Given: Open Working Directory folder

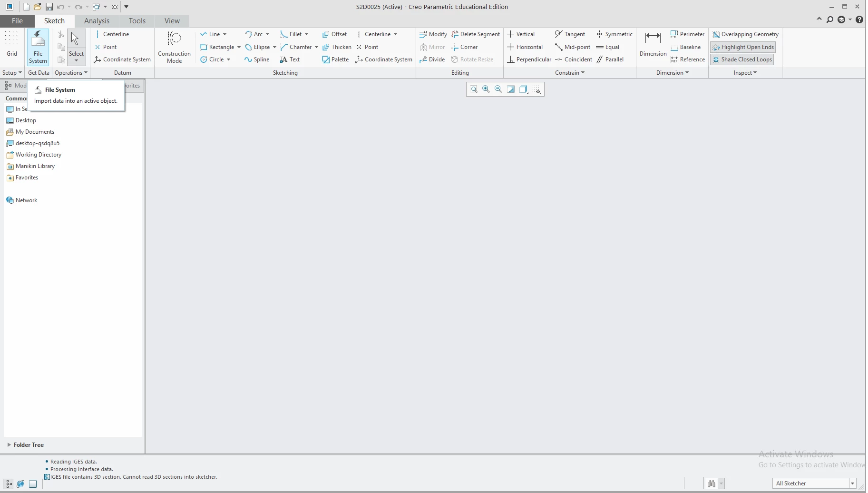Looking at the screenshot, I should click(x=34, y=155).
